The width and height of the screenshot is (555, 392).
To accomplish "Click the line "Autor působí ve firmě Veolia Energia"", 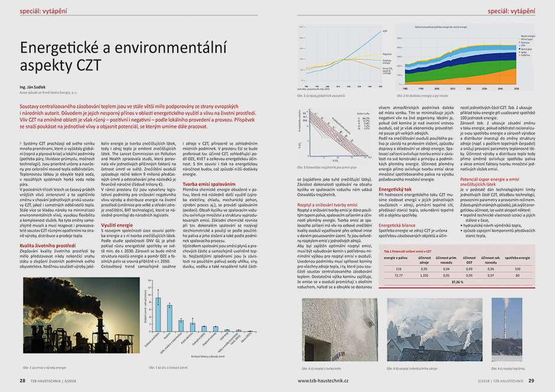I will click(48, 93).
